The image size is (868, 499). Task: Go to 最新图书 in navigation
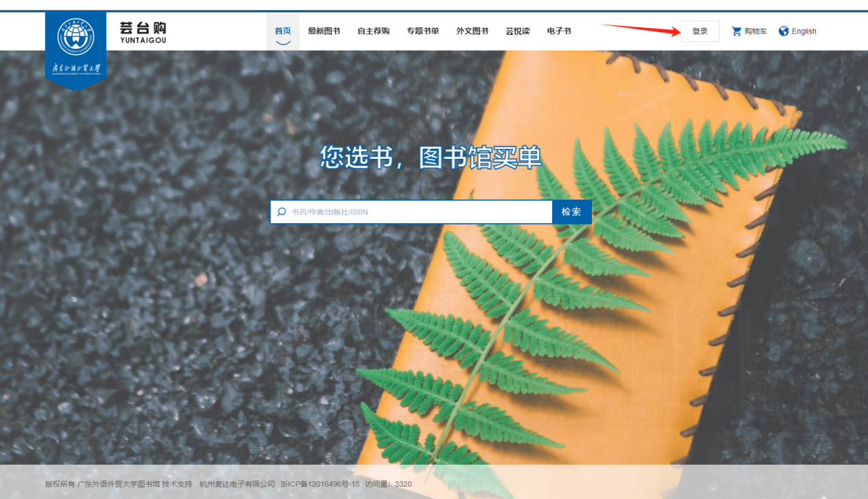pyautogui.click(x=324, y=31)
